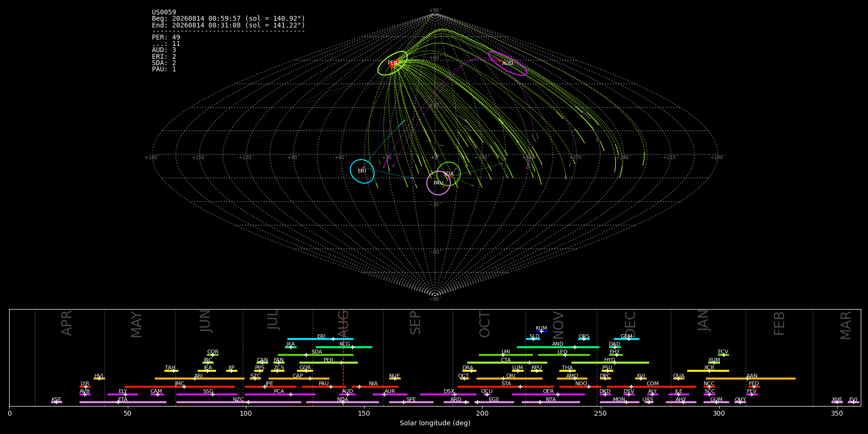Click the PER radiant ellipse on sky map
Screen dimensions: 868x434
point(393,63)
